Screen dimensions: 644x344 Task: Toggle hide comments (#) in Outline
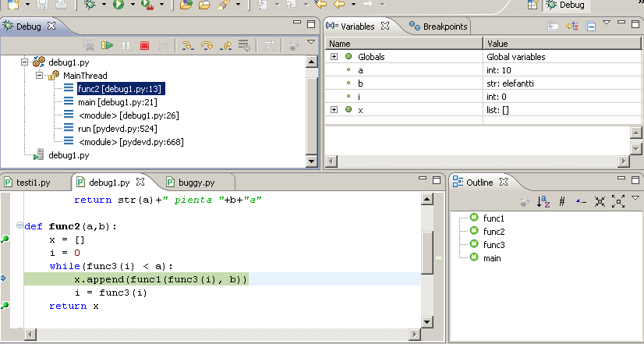561,201
